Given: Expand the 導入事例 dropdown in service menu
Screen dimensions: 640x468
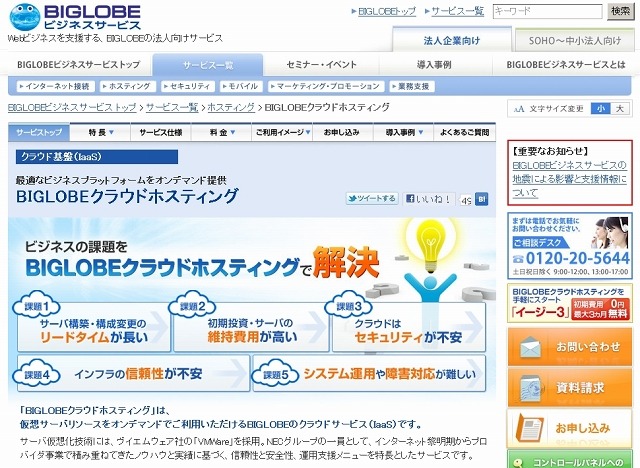Looking at the screenshot, I should tap(404, 132).
